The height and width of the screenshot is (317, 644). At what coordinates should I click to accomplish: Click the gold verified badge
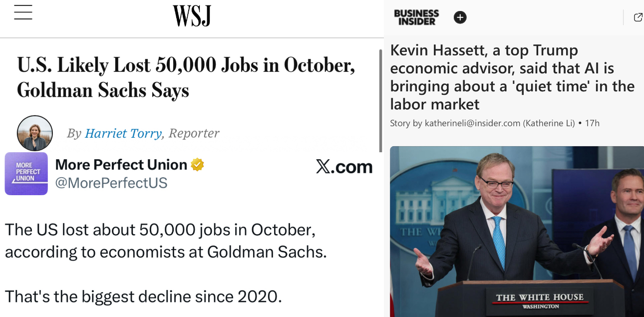point(198,164)
